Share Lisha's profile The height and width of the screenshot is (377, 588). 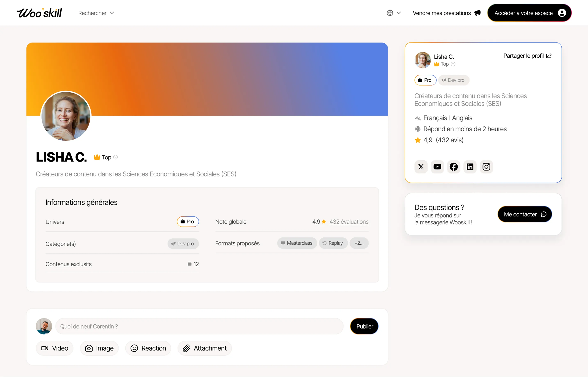click(527, 56)
